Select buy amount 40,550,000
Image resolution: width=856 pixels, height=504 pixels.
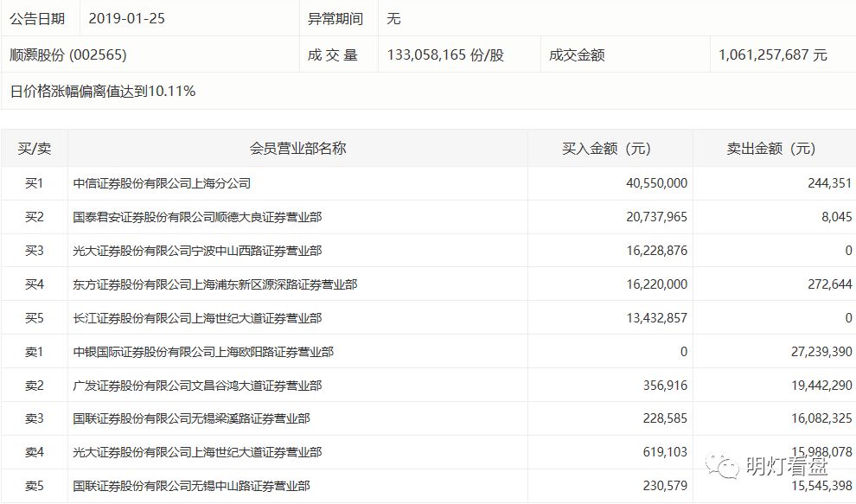click(657, 183)
